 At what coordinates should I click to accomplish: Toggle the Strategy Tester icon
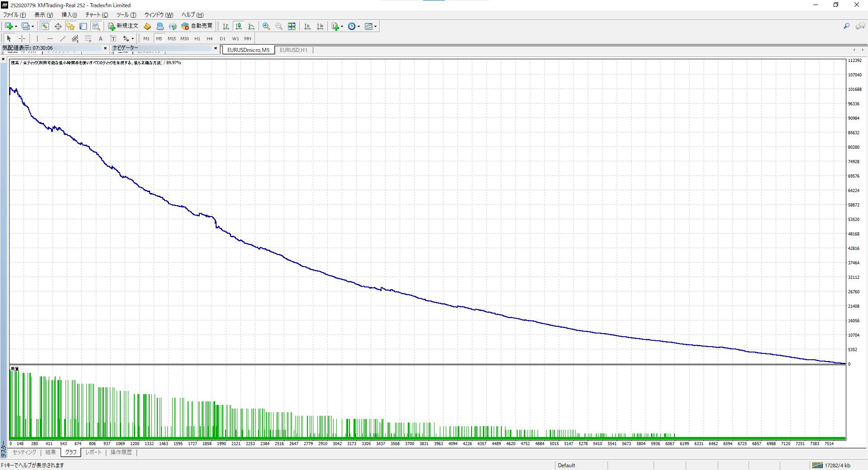point(96,26)
